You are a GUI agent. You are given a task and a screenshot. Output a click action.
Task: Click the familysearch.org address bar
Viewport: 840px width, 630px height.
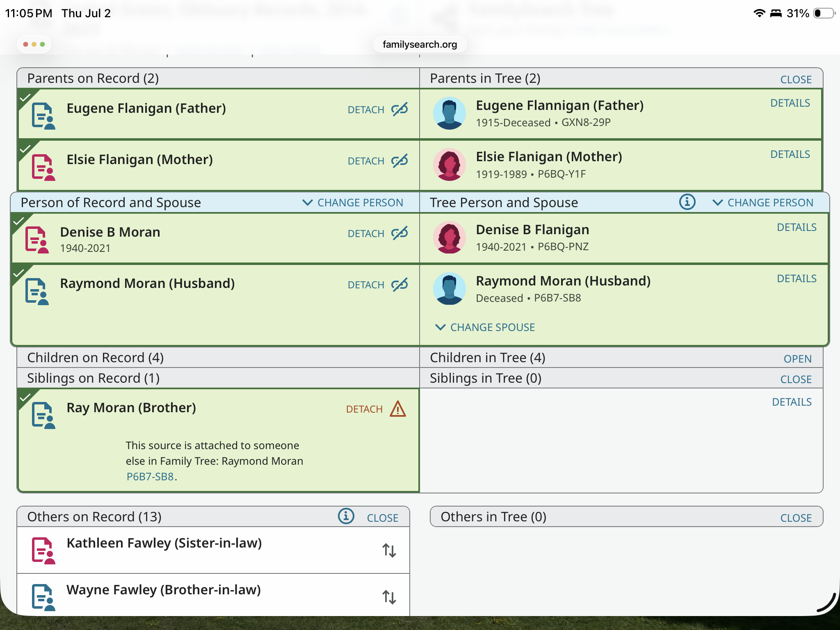tap(420, 44)
